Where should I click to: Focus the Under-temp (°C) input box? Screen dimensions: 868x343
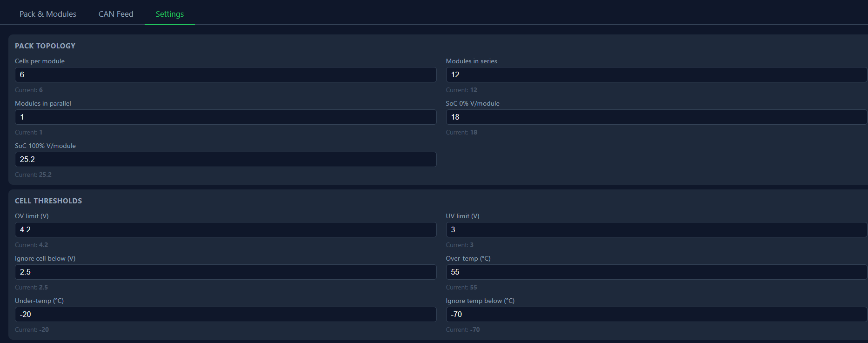tap(226, 315)
